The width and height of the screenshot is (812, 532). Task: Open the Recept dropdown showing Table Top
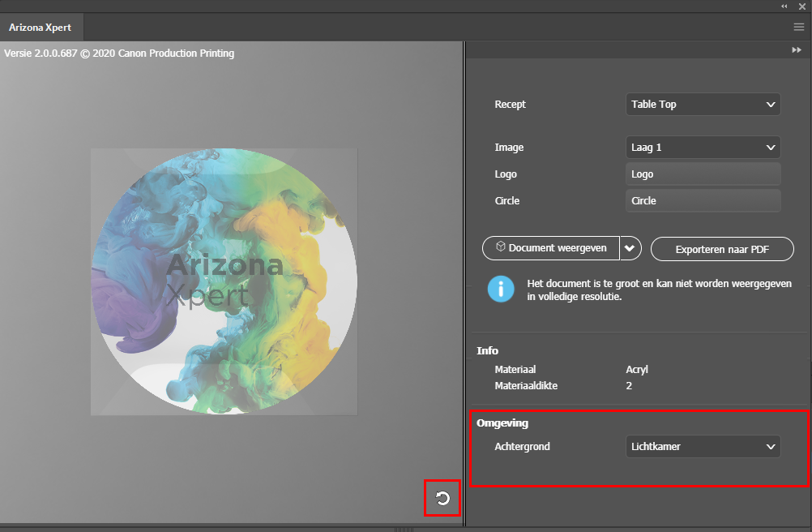703,104
